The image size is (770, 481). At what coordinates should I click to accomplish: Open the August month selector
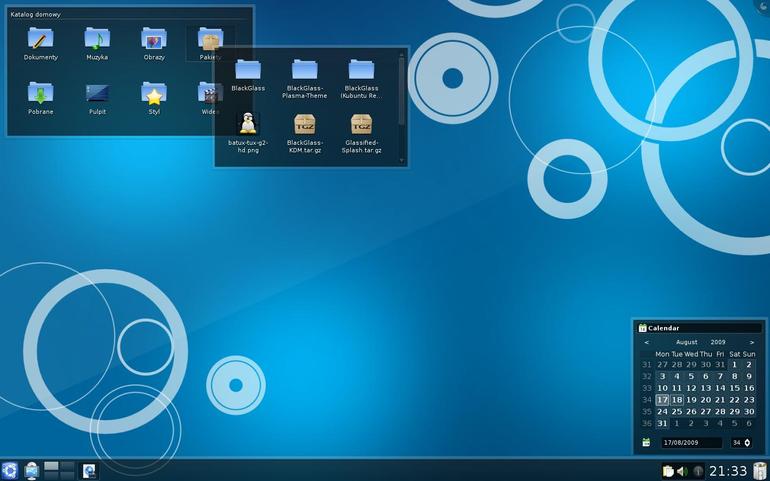pos(687,342)
